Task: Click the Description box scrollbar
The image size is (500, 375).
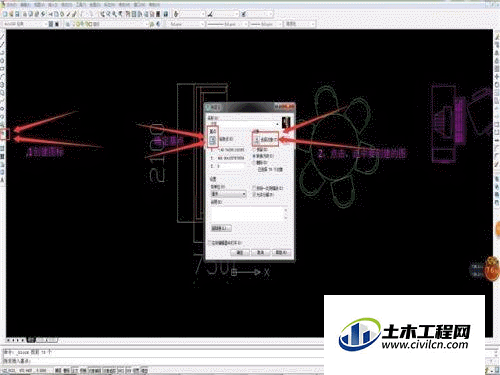Action: point(286,213)
